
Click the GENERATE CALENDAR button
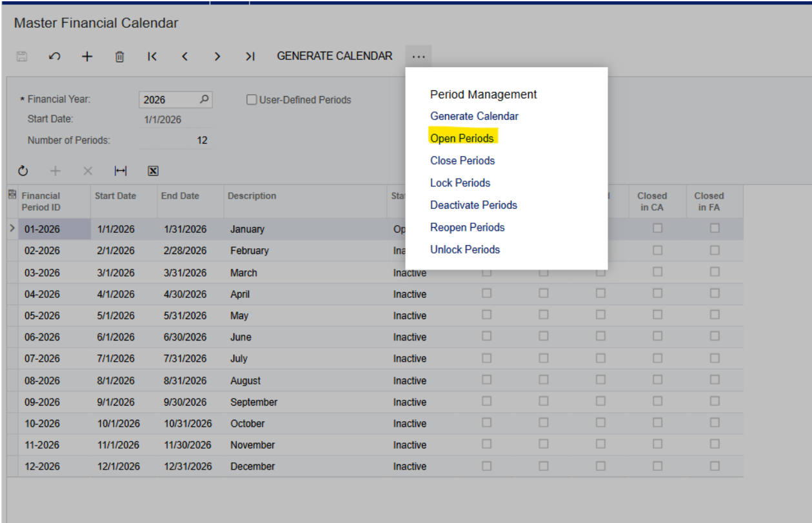pyautogui.click(x=334, y=56)
